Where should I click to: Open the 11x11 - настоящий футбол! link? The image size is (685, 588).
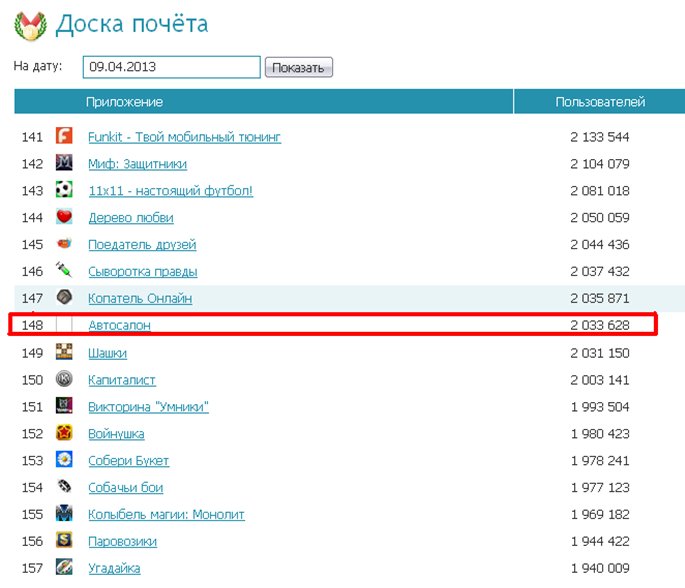click(170, 191)
